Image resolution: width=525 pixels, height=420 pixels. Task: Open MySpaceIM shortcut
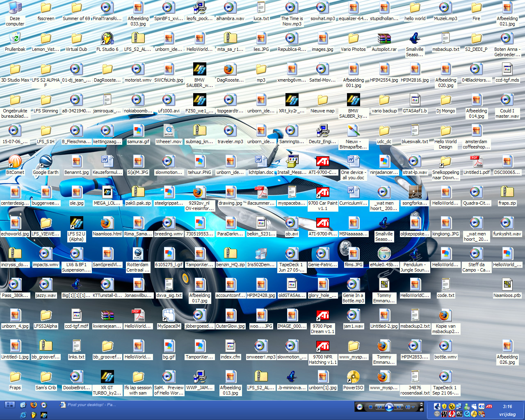pos(169,319)
